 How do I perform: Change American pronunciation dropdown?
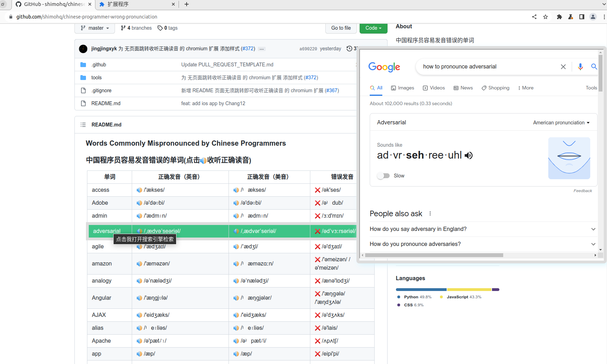(562, 123)
